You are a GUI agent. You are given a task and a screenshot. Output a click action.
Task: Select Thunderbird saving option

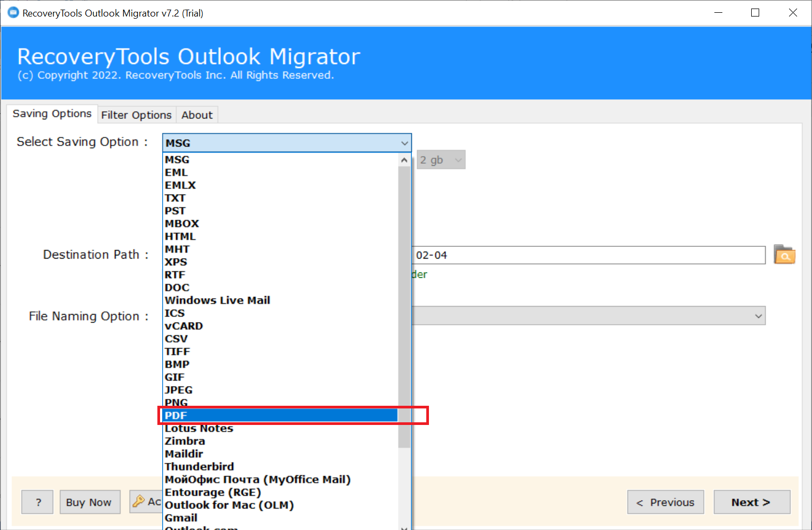click(280, 467)
